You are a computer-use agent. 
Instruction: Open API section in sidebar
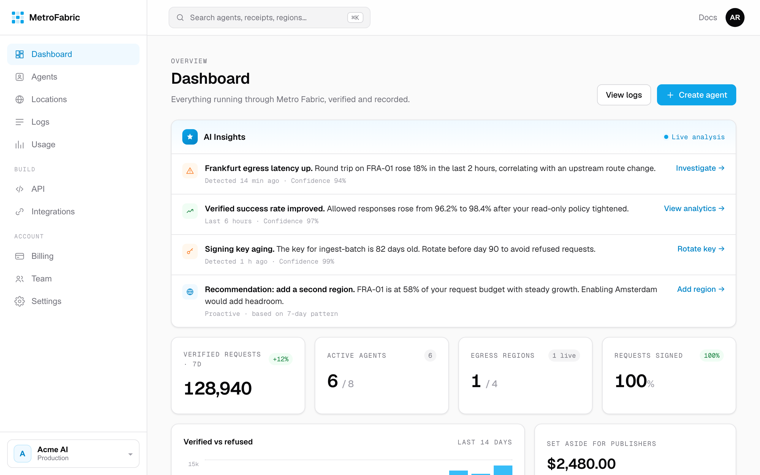pyautogui.click(x=73, y=189)
